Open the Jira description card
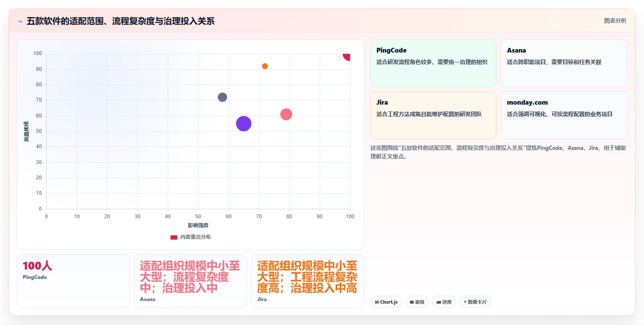This screenshot has height=325, width=644. (433, 115)
